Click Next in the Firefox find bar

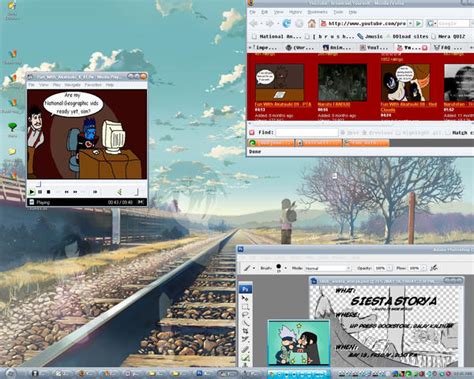[x=349, y=133]
